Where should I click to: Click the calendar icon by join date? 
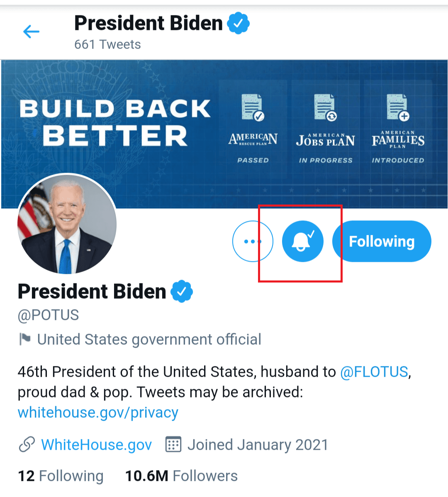pos(173,445)
